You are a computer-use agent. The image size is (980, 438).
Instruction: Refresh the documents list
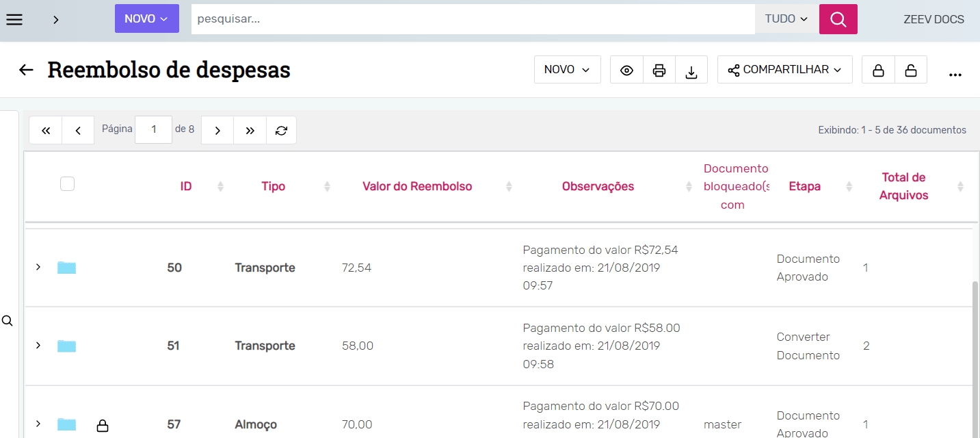[x=281, y=130]
